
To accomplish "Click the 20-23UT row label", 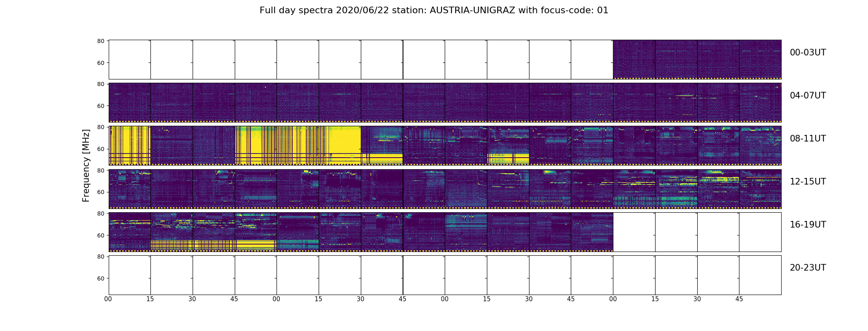I will click(x=808, y=268).
